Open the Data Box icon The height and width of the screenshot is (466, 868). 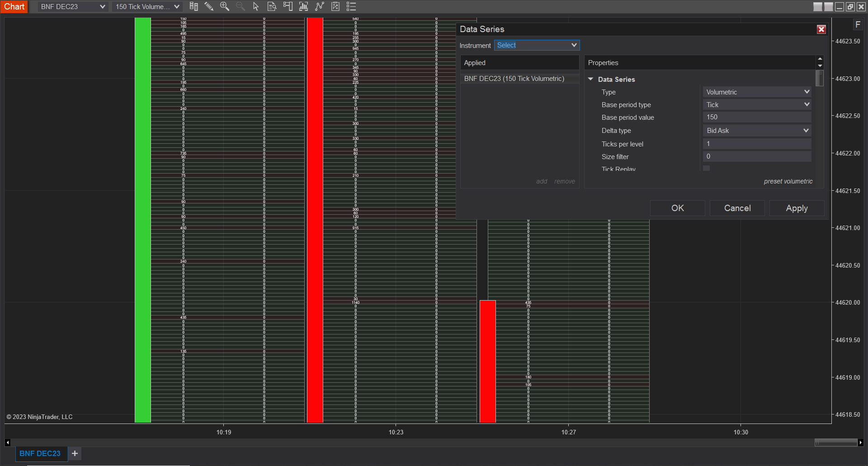[x=272, y=6]
